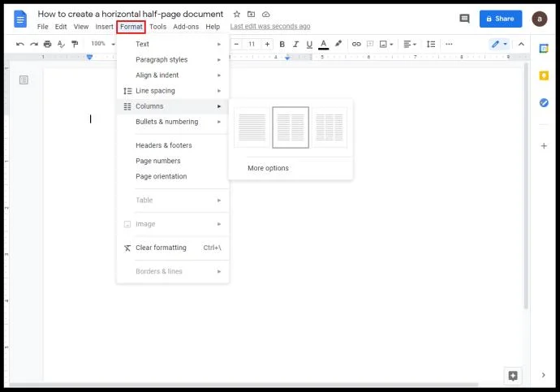Expand the Line spacing submenu
Viewport: 560px width, 392px height.
click(x=173, y=91)
